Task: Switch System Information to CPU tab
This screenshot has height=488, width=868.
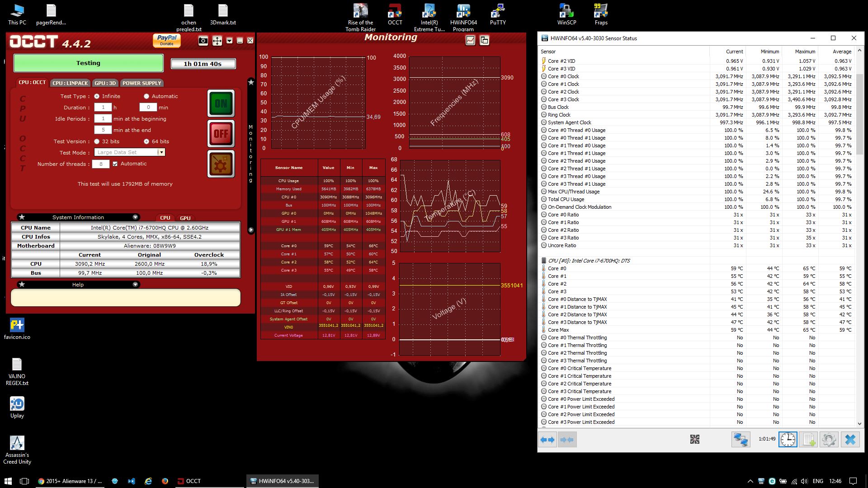Action: pos(165,218)
